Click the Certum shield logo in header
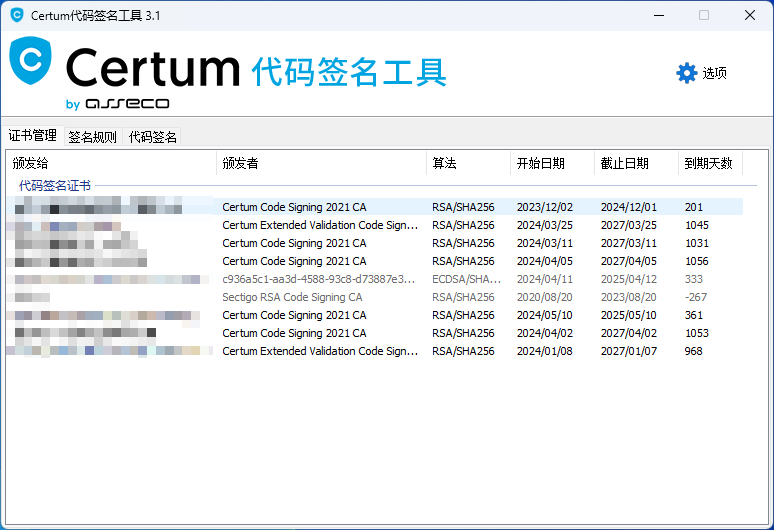The image size is (774, 530). pyautogui.click(x=31, y=60)
